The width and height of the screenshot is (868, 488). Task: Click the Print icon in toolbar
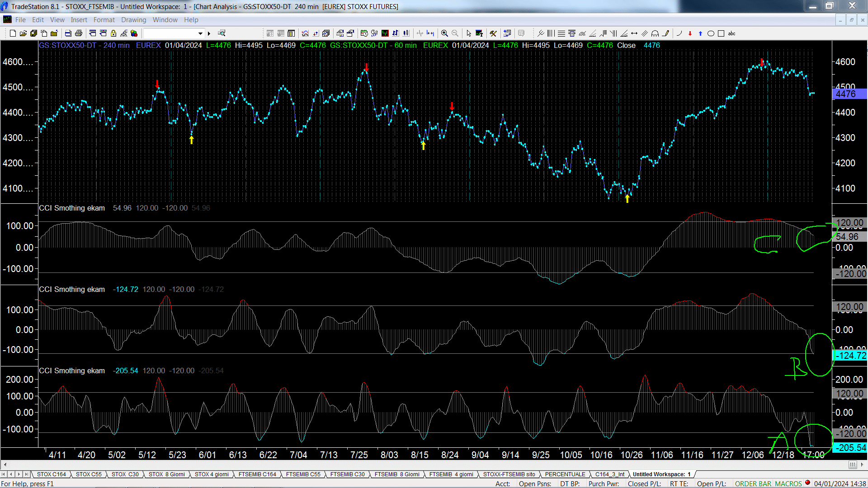pyautogui.click(x=79, y=33)
